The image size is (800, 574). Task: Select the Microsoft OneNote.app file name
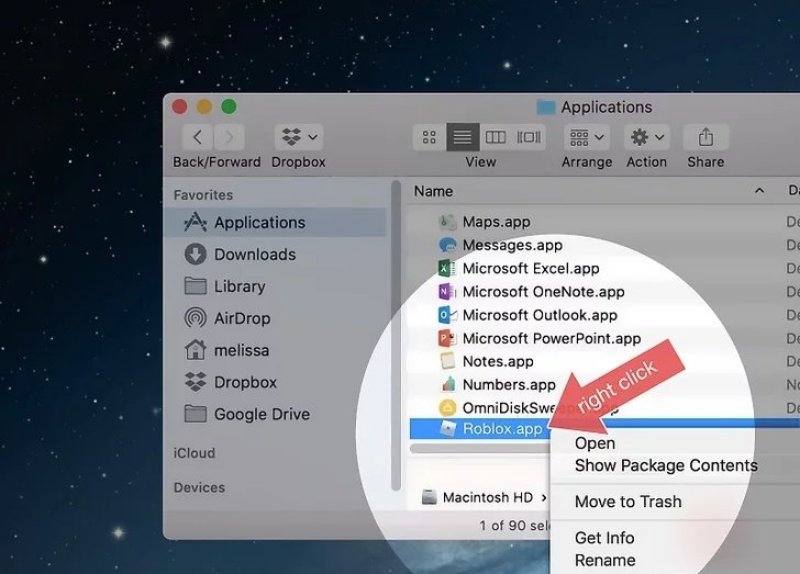tap(544, 292)
